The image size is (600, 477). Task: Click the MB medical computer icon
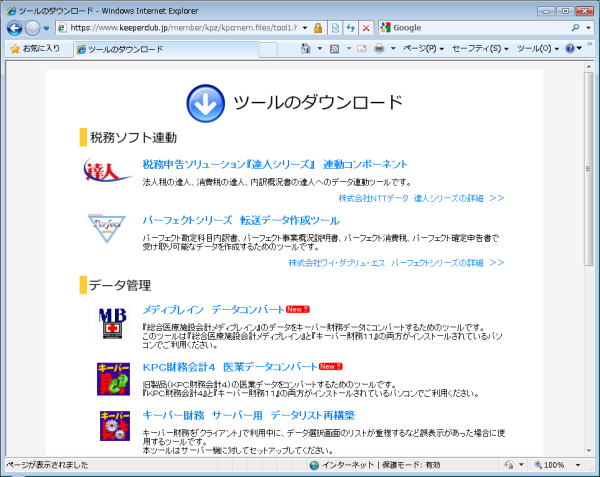click(113, 323)
